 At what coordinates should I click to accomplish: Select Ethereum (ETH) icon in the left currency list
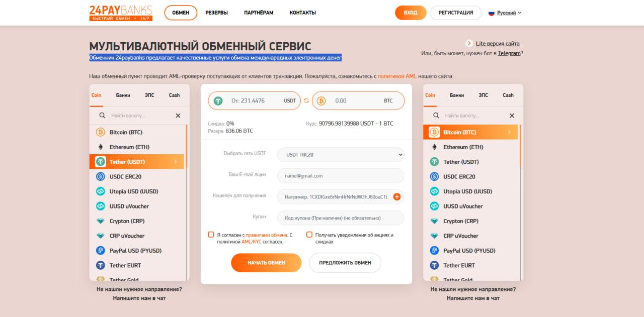(100, 147)
